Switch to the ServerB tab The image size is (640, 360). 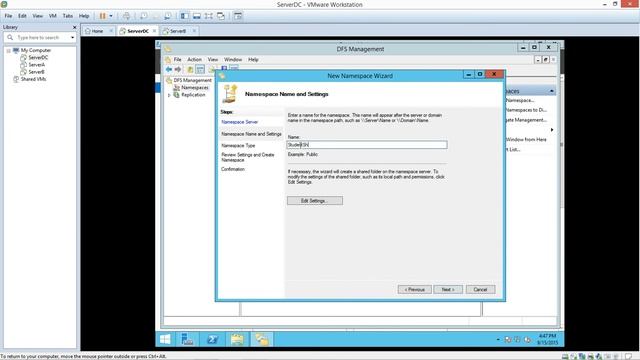[x=178, y=31]
